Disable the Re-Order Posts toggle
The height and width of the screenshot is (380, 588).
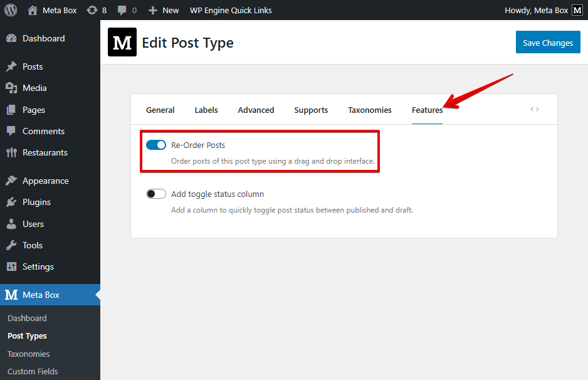coord(155,145)
